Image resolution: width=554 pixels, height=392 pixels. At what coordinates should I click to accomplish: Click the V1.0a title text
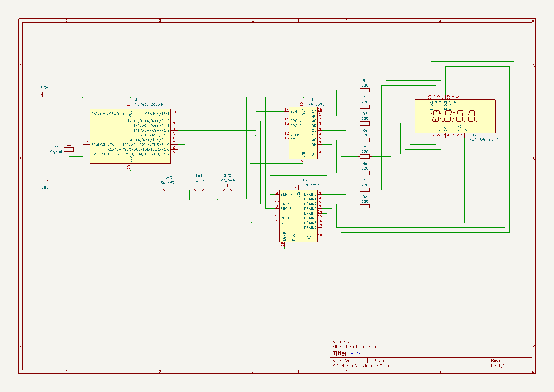pos(355,354)
